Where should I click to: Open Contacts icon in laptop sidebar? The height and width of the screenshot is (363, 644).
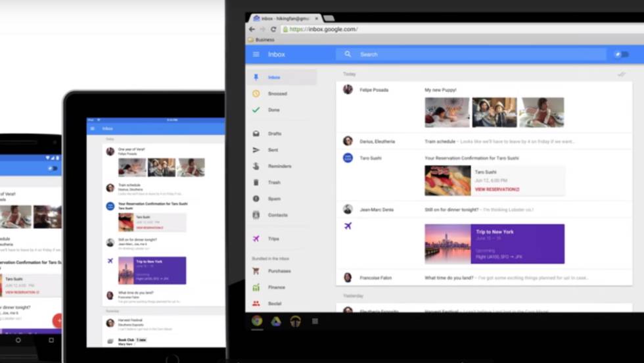click(256, 215)
